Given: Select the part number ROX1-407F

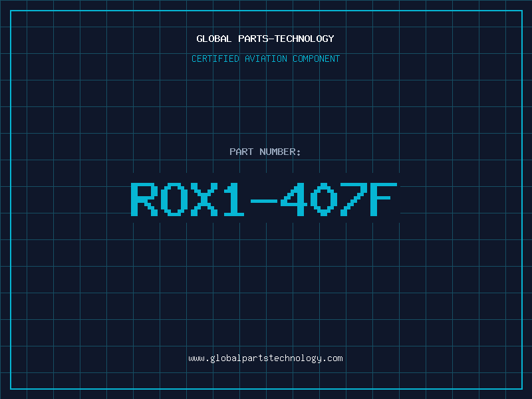Looking at the screenshot, I should [264, 199].
